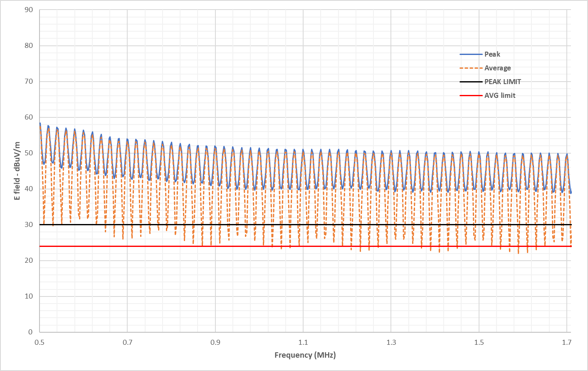Image resolution: width=588 pixels, height=371 pixels.
Task: Click the 1.5 frequency axis label
Action: click(479, 342)
